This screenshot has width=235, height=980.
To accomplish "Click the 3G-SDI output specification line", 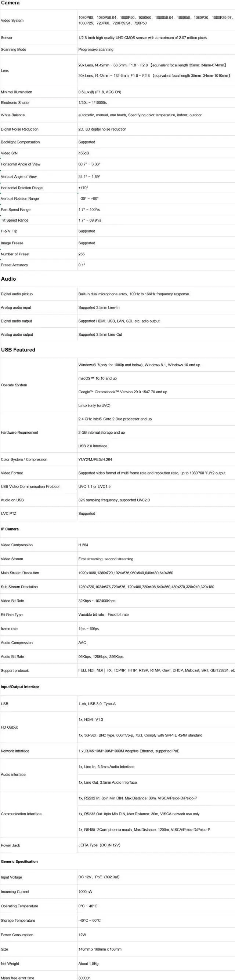I will click(140, 735).
